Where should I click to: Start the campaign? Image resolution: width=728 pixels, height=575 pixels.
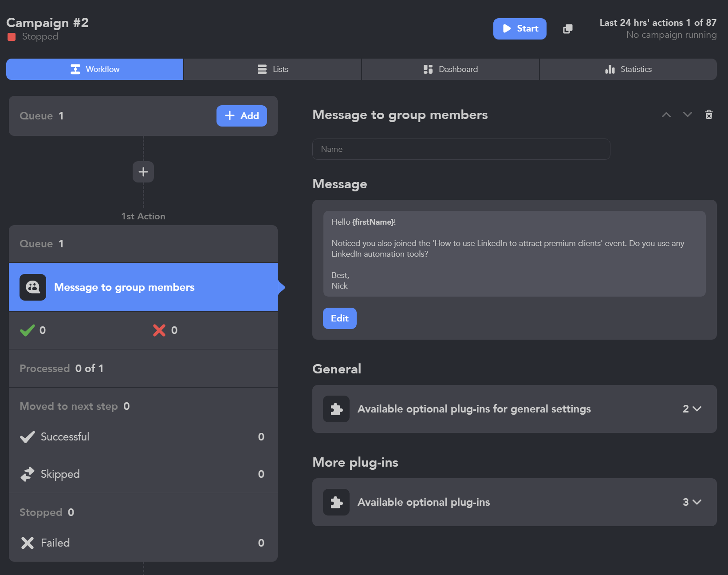pyautogui.click(x=519, y=28)
